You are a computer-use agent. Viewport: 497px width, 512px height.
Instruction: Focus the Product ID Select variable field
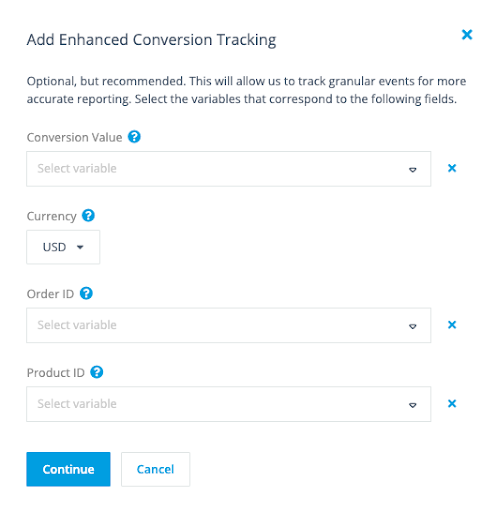point(229,404)
